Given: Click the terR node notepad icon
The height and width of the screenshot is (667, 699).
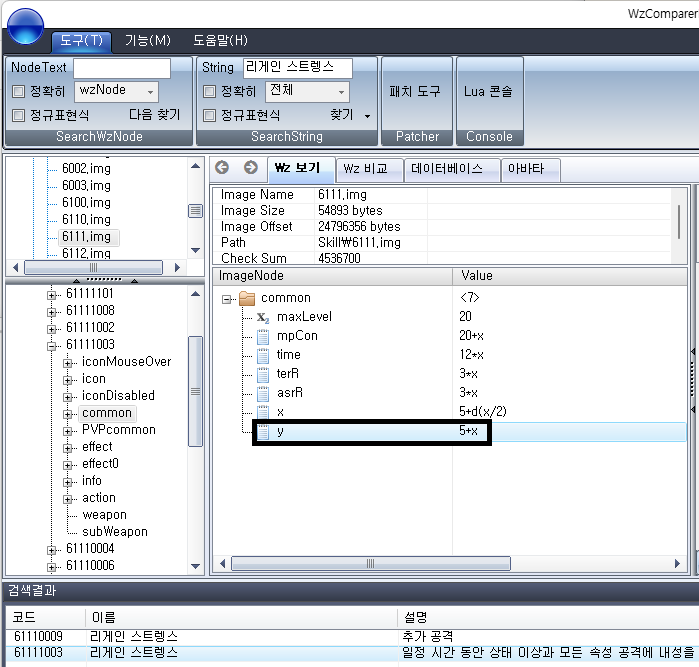Looking at the screenshot, I should coord(263,375).
